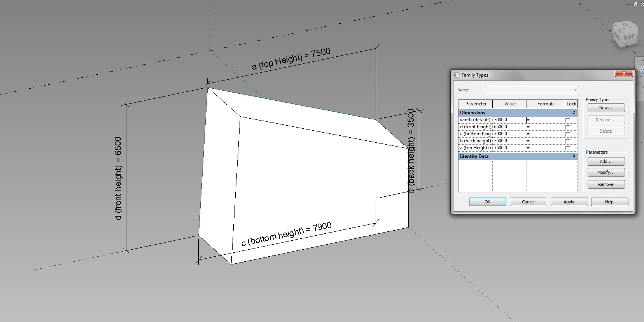This screenshot has width=644, height=322.
Task: Click the RIGHT face of the ViewCube
Action: [629, 37]
